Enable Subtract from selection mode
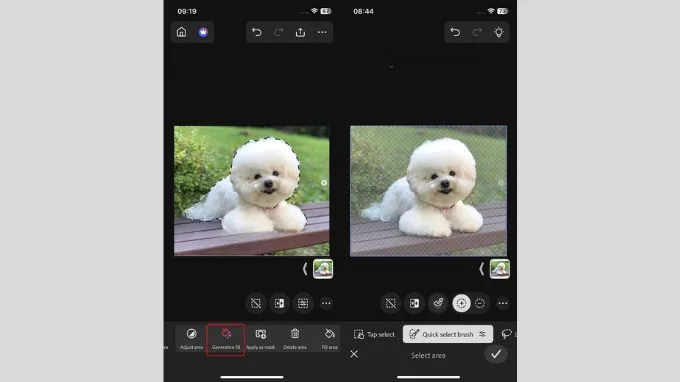Screen dimensions: 680x382 pos(480,303)
